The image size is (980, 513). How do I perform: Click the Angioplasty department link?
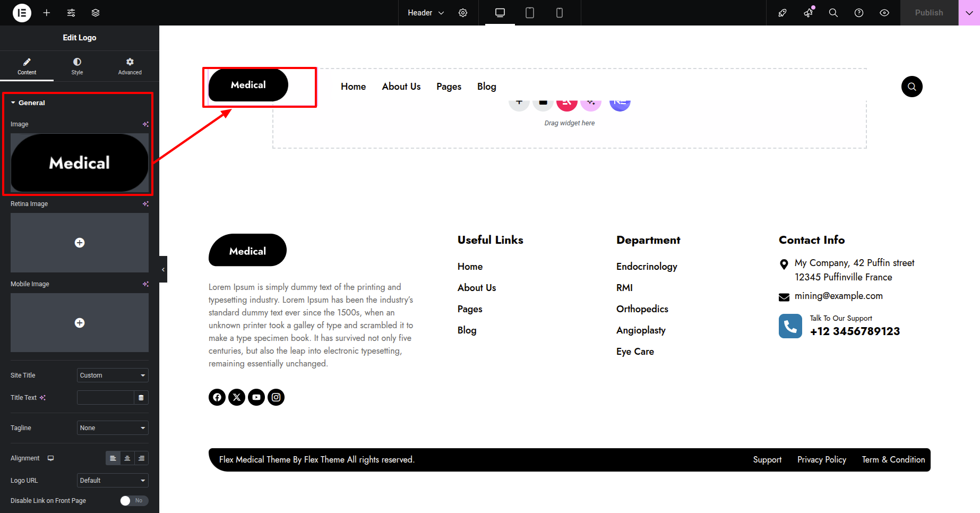point(641,330)
